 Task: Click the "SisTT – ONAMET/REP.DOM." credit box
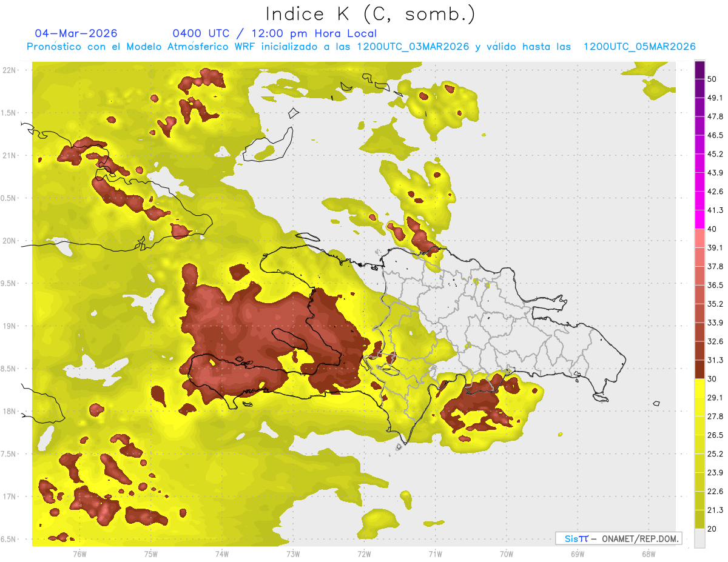click(618, 538)
